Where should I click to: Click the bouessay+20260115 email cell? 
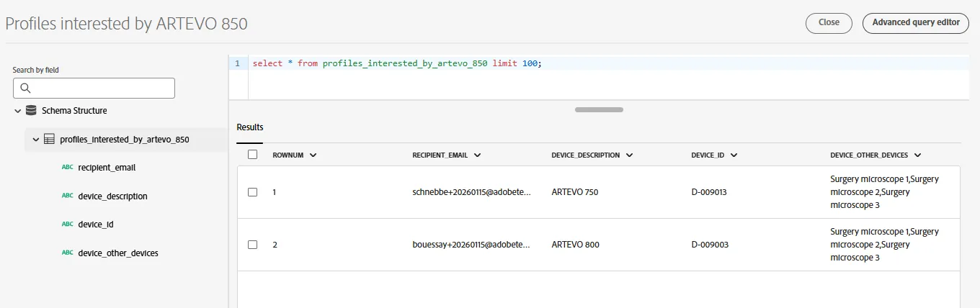pos(471,245)
